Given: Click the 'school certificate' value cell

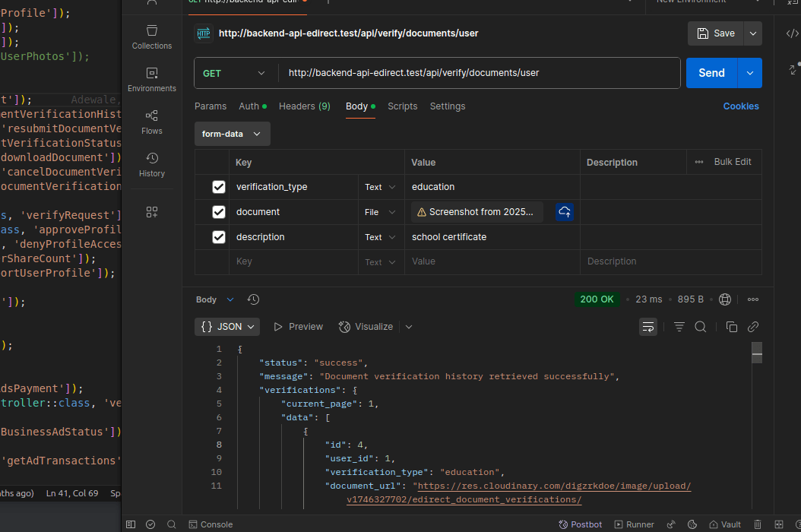Looking at the screenshot, I should pos(492,237).
